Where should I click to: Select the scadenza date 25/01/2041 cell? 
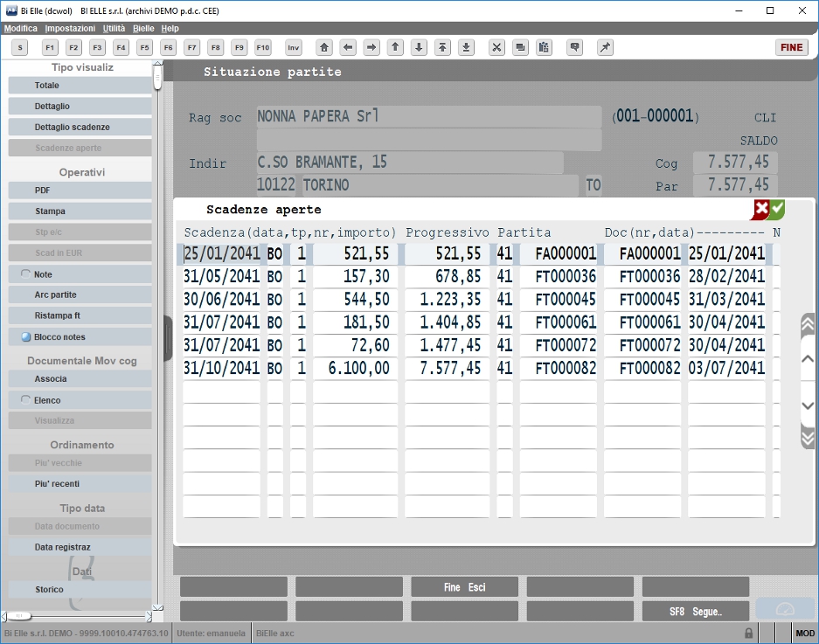click(222, 253)
